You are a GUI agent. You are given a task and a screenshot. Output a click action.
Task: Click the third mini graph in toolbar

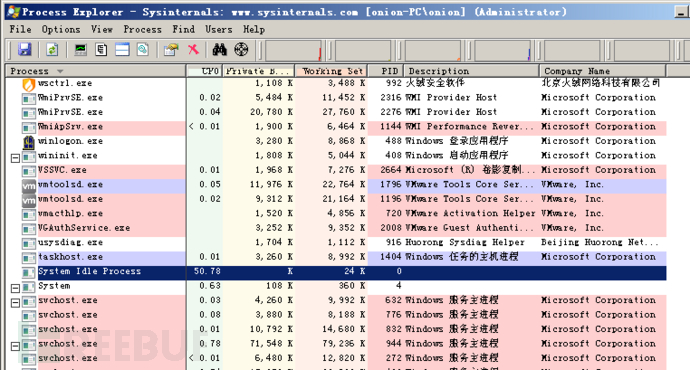click(x=433, y=50)
